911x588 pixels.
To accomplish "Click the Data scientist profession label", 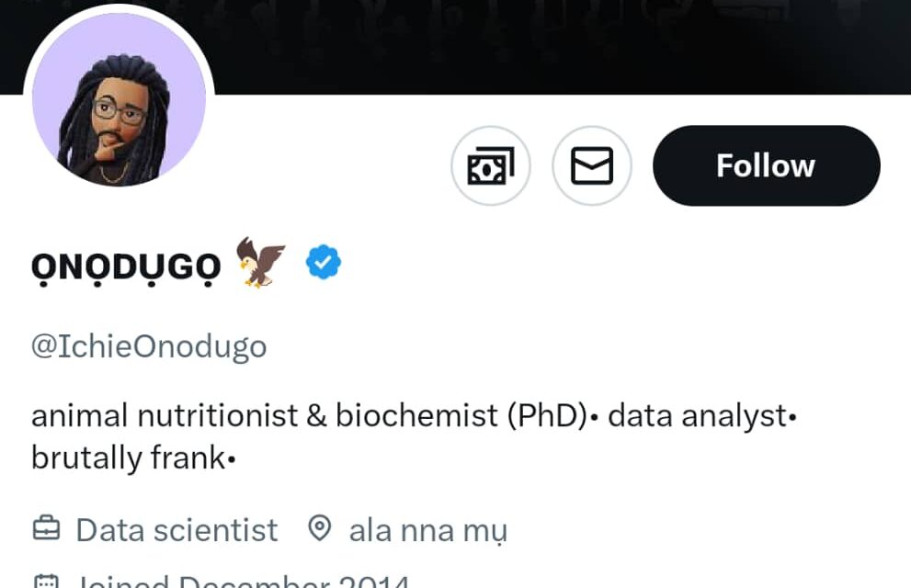I will click(x=177, y=530).
